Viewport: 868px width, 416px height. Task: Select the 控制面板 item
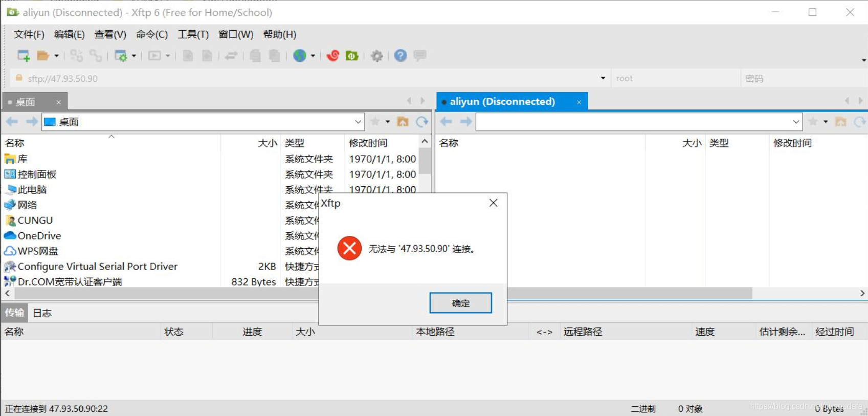tap(37, 174)
